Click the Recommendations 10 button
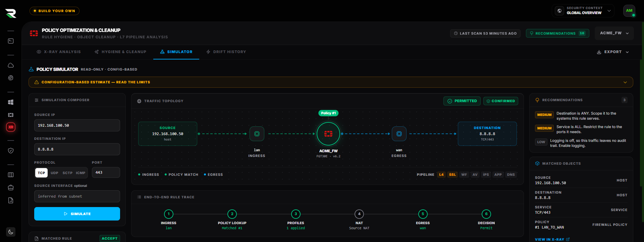 [x=557, y=33]
